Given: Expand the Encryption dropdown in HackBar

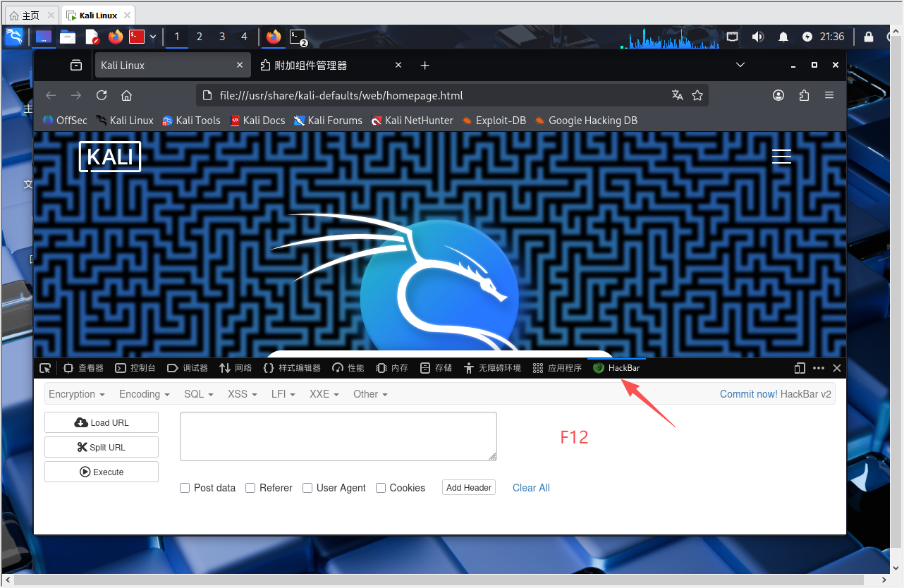Looking at the screenshot, I should [x=77, y=394].
